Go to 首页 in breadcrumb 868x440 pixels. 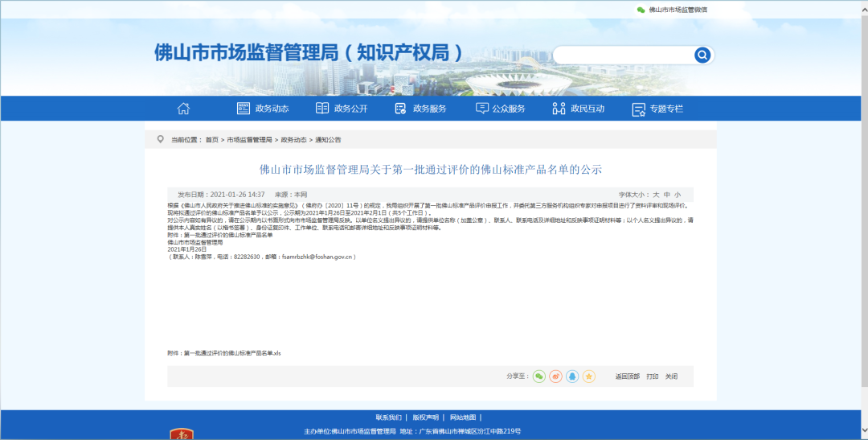tap(212, 140)
